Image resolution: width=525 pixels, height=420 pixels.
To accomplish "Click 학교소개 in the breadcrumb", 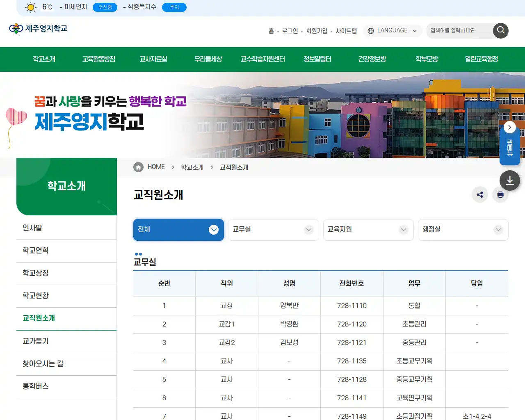I will 192,167.
